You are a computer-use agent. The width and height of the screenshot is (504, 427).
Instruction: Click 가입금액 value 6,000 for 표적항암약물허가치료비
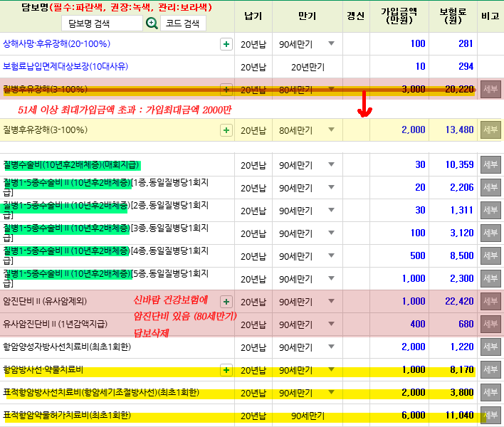(x=414, y=416)
